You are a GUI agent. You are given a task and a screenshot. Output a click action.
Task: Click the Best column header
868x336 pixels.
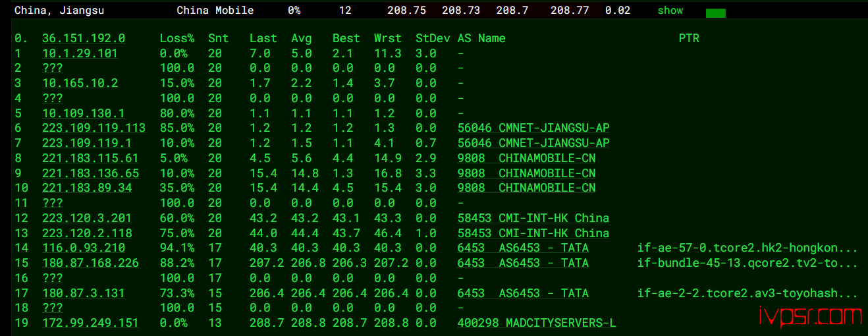(346, 38)
